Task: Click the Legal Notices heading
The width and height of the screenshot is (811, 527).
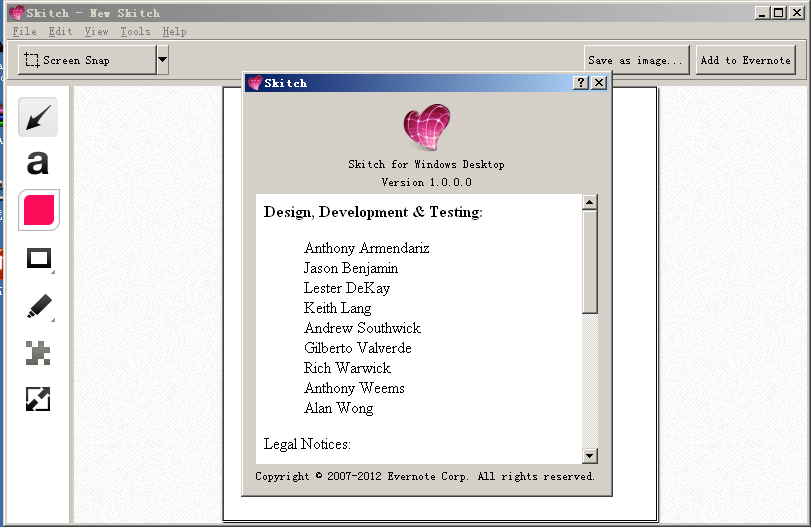Action: [307, 444]
